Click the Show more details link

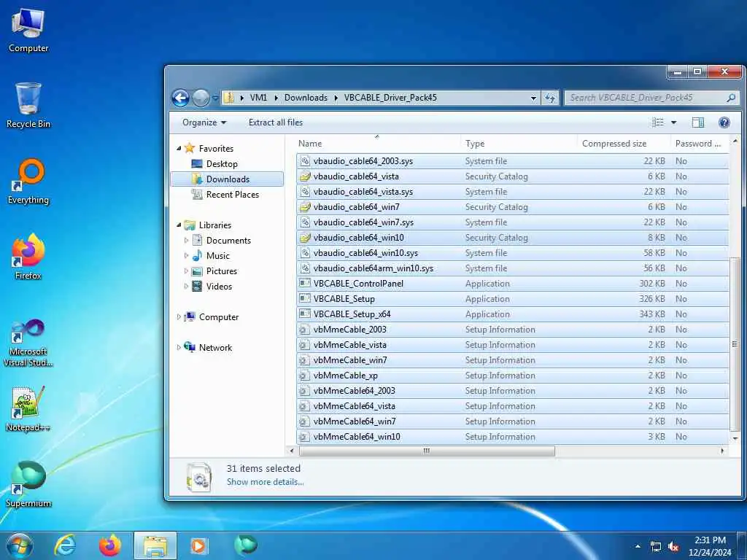pos(266,482)
